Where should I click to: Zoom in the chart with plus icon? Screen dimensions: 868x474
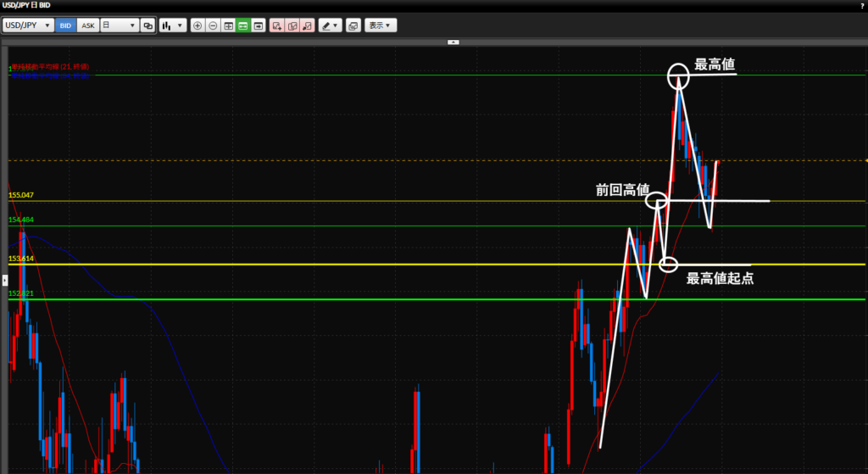tap(198, 25)
